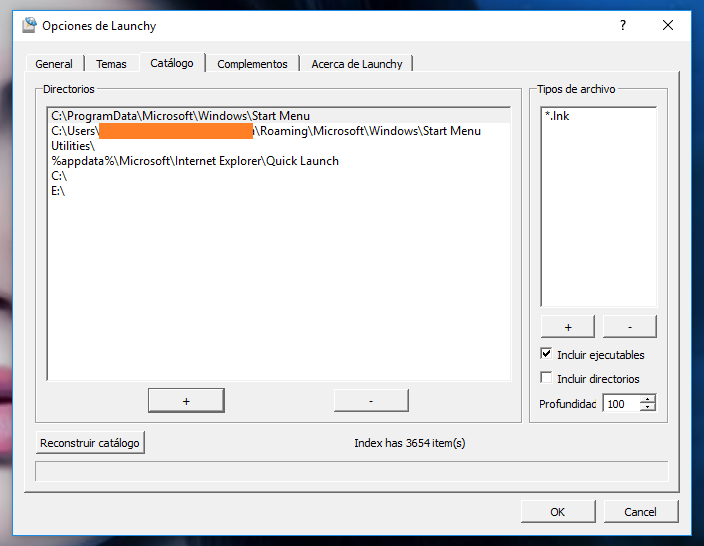Close the Opciones de Launchy window

point(668,25)
